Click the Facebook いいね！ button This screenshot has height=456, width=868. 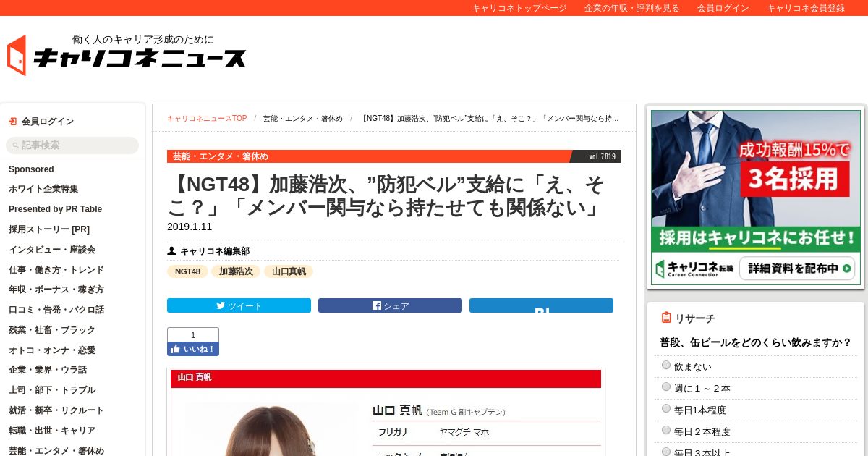click(x=193, y=349)
